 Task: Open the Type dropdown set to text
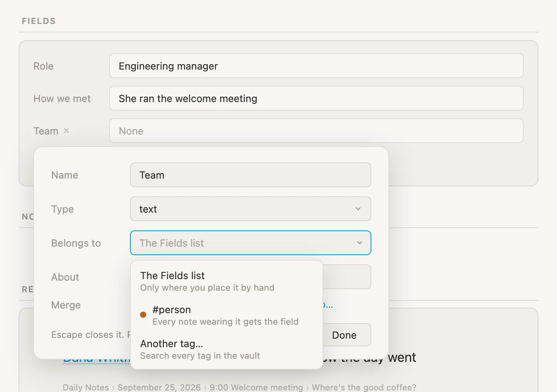(x=250, y=209)
